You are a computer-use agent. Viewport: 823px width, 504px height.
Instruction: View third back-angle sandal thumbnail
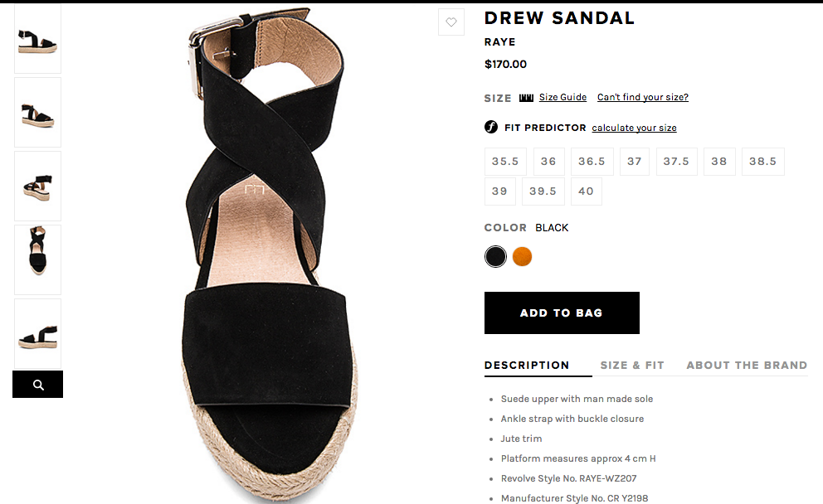[x=38, y=187]
